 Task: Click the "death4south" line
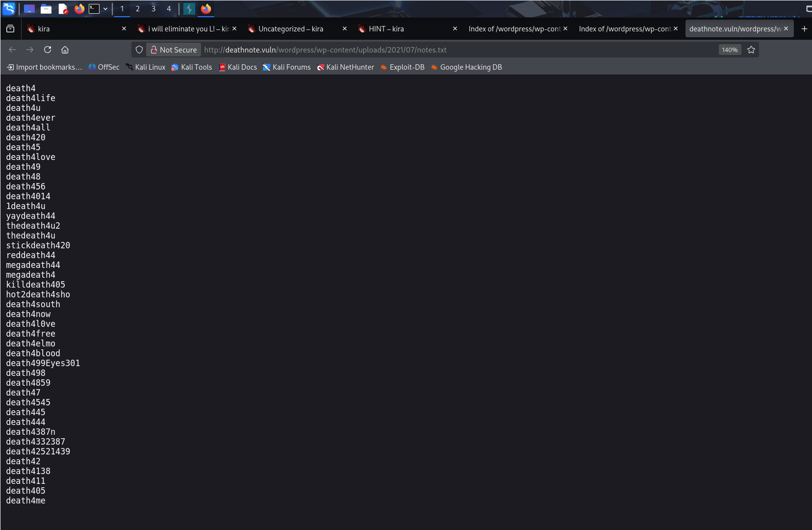(33, 304)
